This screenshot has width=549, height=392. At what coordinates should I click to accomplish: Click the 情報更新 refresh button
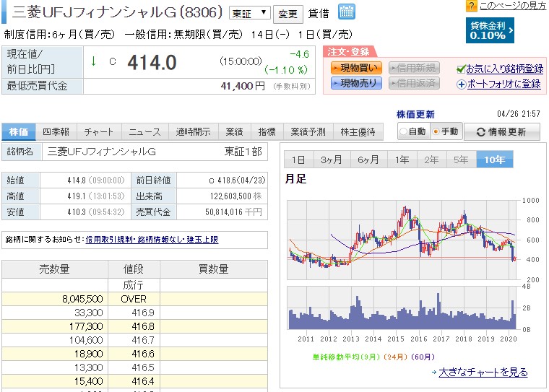(502, 131)
